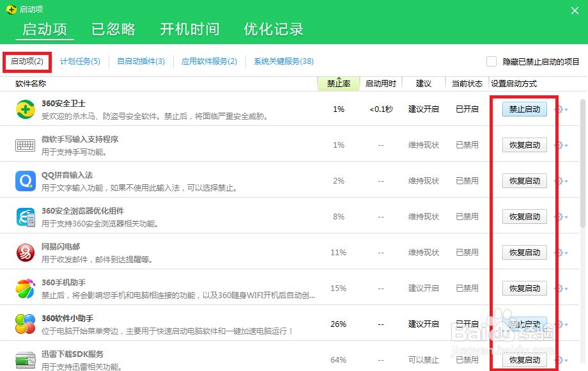
Task: Select the 应用软件服务(2) sub-tab
Action: tap(209, 61)
